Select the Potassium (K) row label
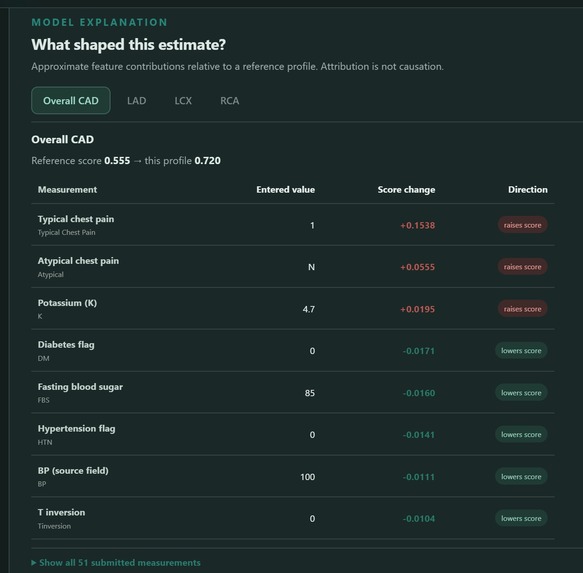 (x=67, y=303)
